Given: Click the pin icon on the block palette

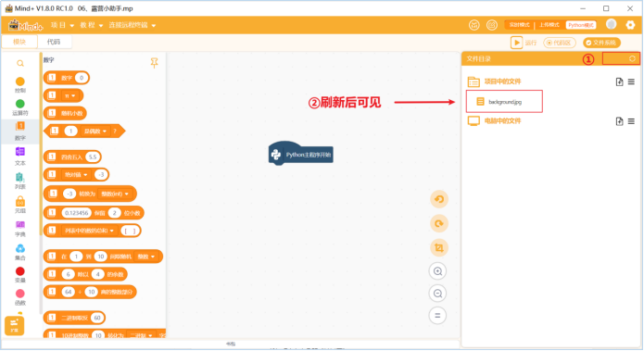Looking at the screenshot, I should (154, 63).
